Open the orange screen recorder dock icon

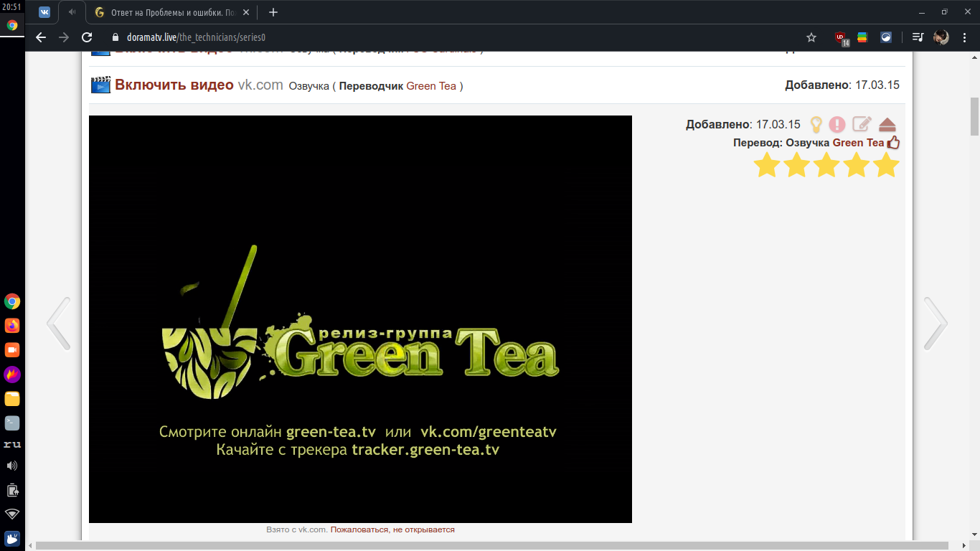[x=12, y=350]
